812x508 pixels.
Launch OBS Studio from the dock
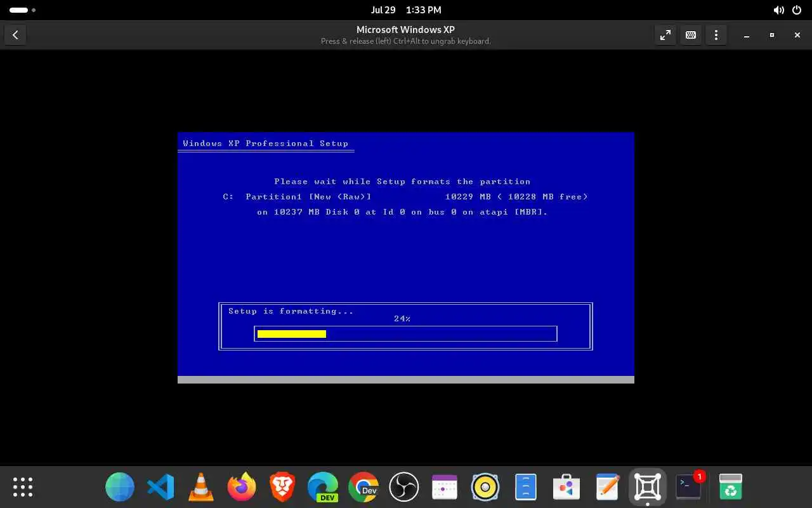click(x=404, y=487)
